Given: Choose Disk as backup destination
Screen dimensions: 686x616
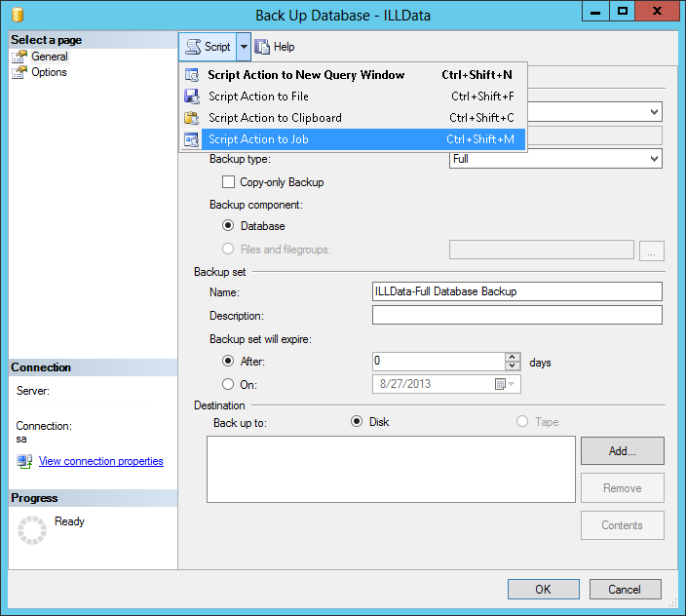Looking at the screenshot, I should 357,422.
